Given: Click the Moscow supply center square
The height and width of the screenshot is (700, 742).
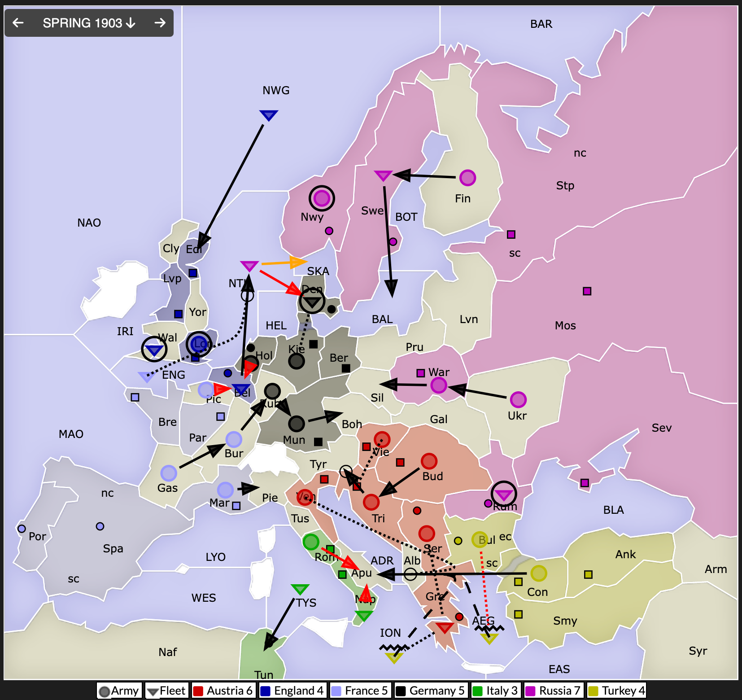Looking at the screenshot, I should click(587, 291).
